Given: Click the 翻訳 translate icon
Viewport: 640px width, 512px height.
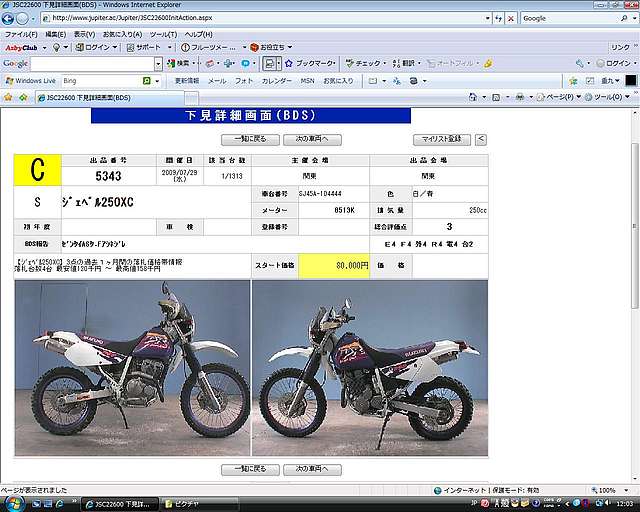Looking at the screenshot, I should 396,63.
